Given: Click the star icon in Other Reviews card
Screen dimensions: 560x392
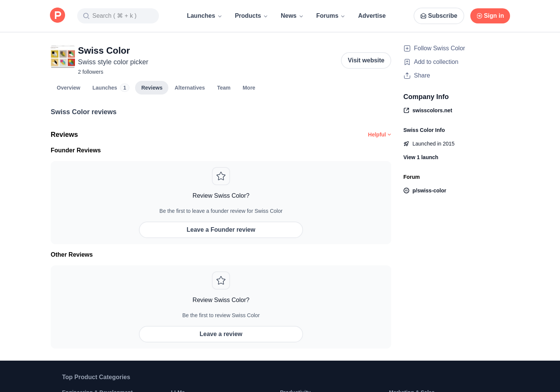Looking at the screenshot, I should coord(221,280).
